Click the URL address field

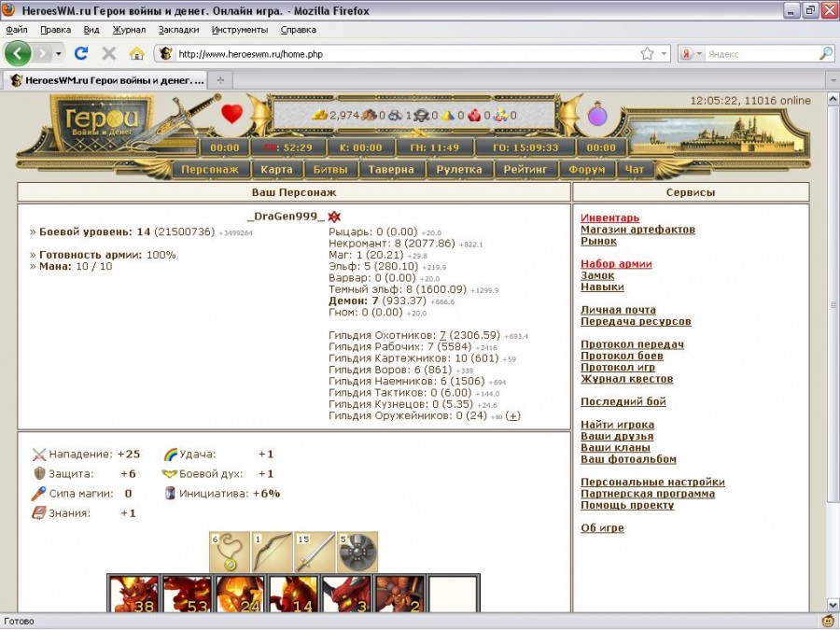pos(407,54)
